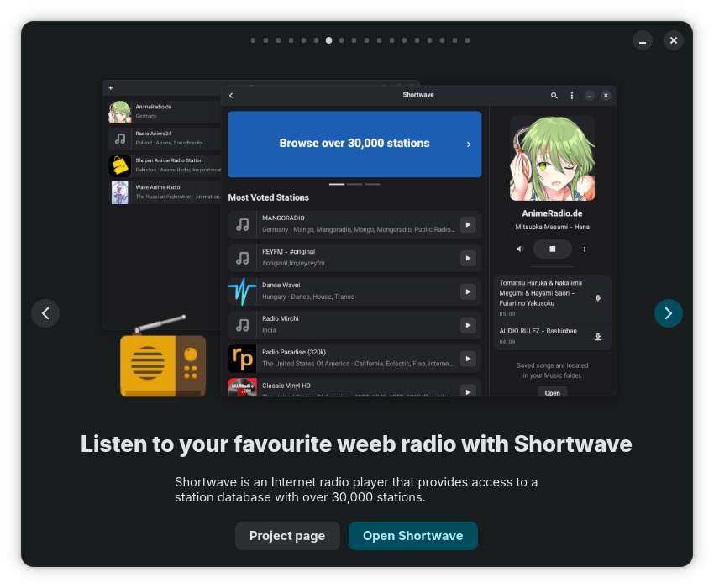The width and height of the screenshot is (714, 588).
Task: Play the Dance Wave! station
Action: pos(468,291)
